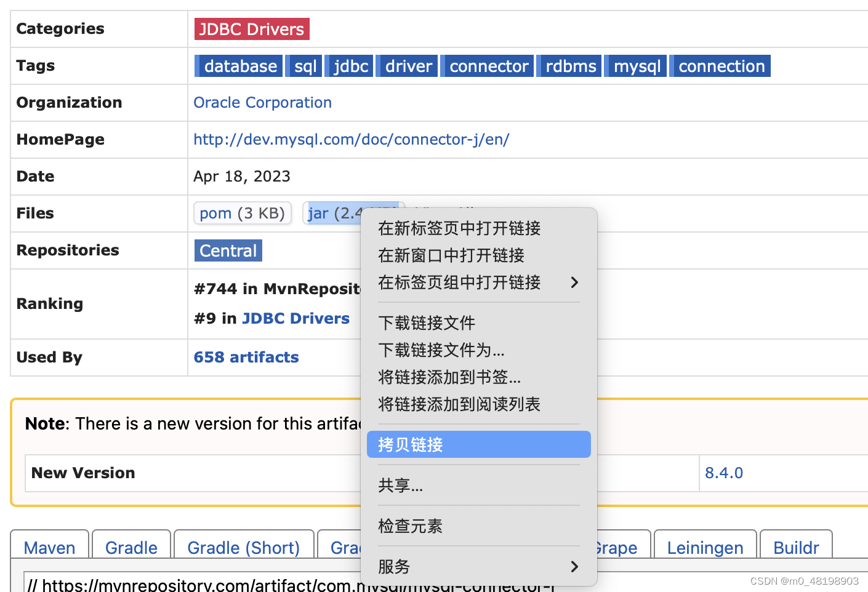868x592 pixels.
Task: Select 拷贝链接 to copy the link
Action: [x=478, y=444]
